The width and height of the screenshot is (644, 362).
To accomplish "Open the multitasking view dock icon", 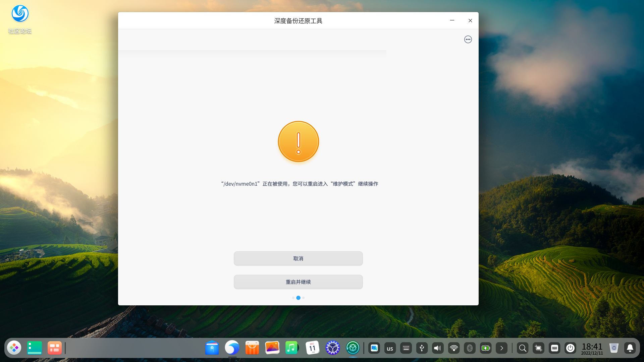I will coord(54,348).
